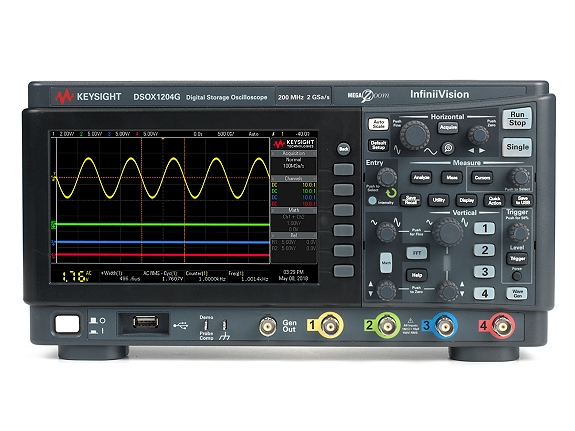Activate the Cursors key
The height and width of the screenshot is (431, 575).
482,178
